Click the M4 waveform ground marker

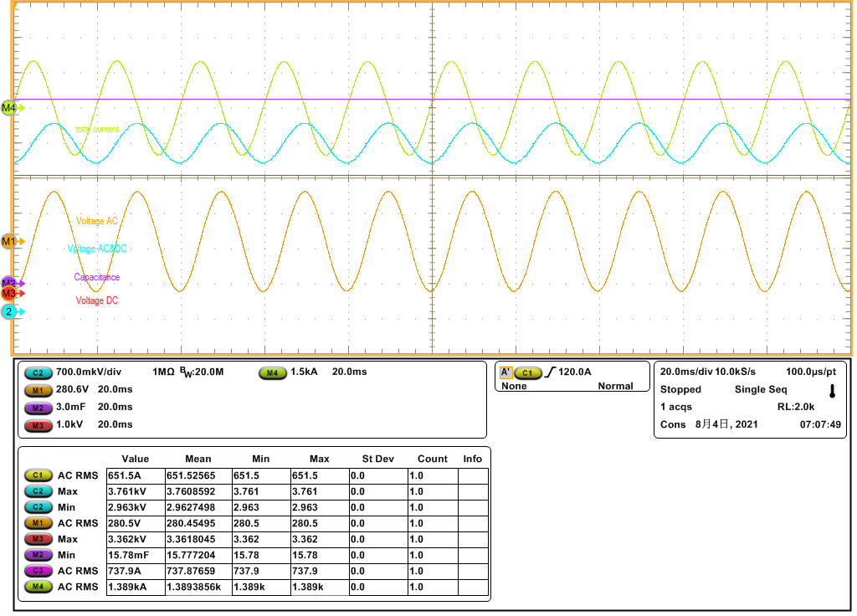[10, 108]
